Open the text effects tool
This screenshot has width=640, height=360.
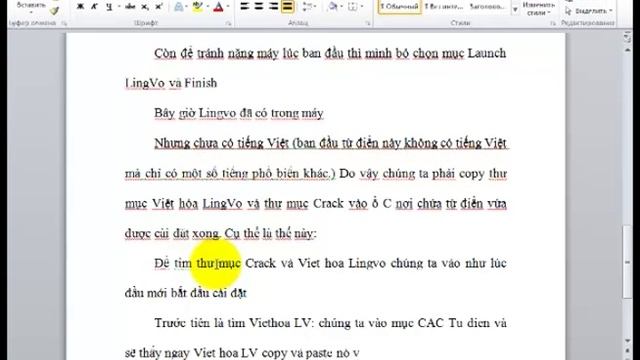point(178,7)
